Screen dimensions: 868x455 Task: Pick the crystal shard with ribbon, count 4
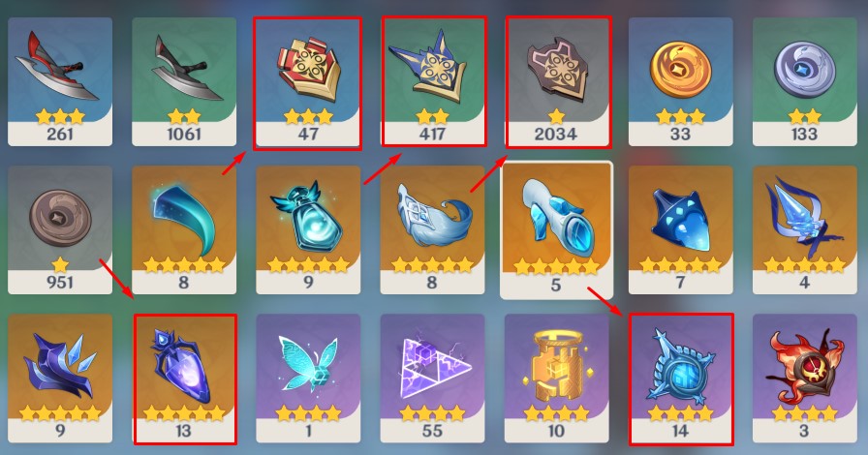coord(804,229)
